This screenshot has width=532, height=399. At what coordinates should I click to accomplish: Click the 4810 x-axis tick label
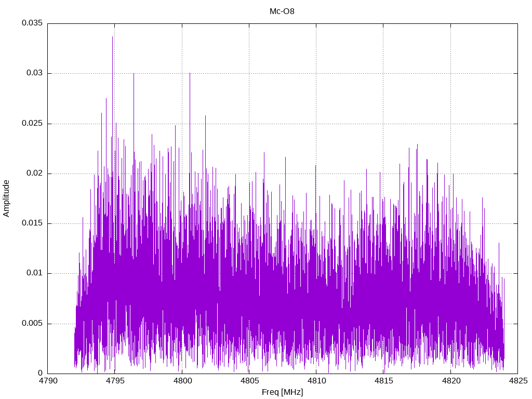click(316, 381)
